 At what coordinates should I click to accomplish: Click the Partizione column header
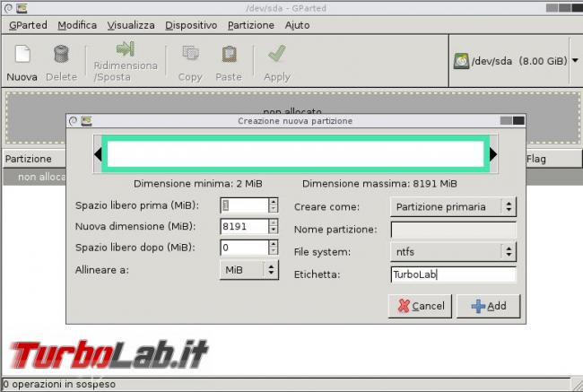click(x=34, y=159)
